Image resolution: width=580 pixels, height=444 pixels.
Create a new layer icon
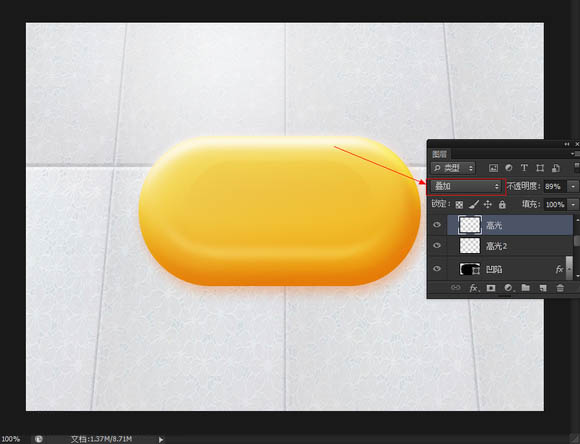543,287
